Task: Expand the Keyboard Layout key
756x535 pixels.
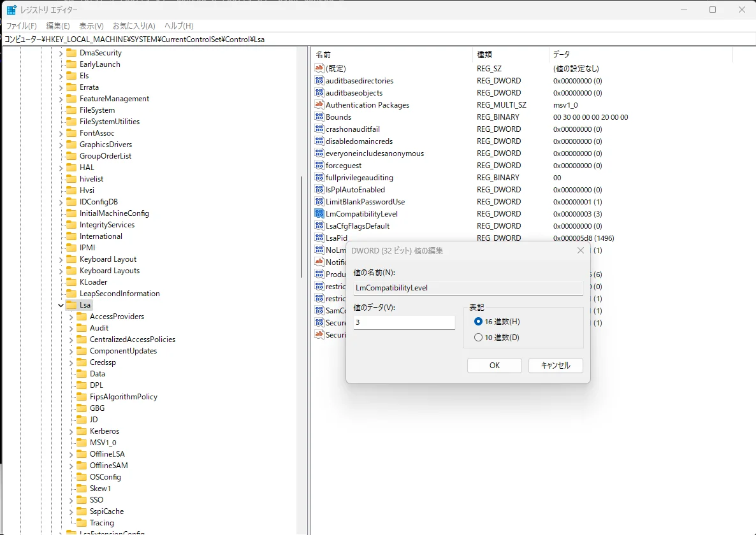Action: [x=61, y=259]
